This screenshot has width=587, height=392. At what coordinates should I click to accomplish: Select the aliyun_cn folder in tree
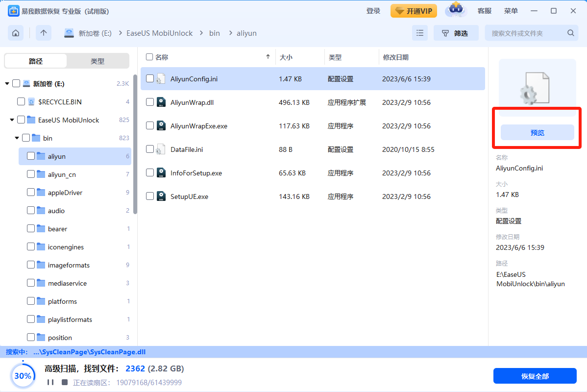(x=75, y=174)
